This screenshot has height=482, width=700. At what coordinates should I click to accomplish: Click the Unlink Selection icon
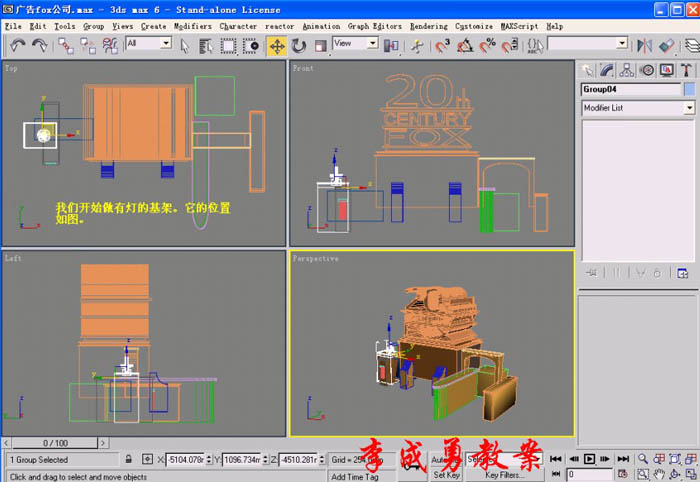coord(88,46)
